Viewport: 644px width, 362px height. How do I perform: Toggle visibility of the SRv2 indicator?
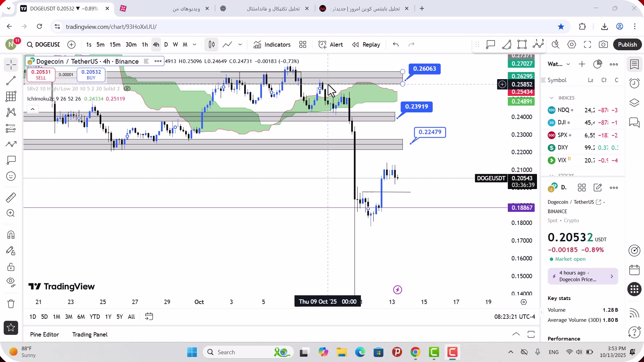[x=127, y=89]
